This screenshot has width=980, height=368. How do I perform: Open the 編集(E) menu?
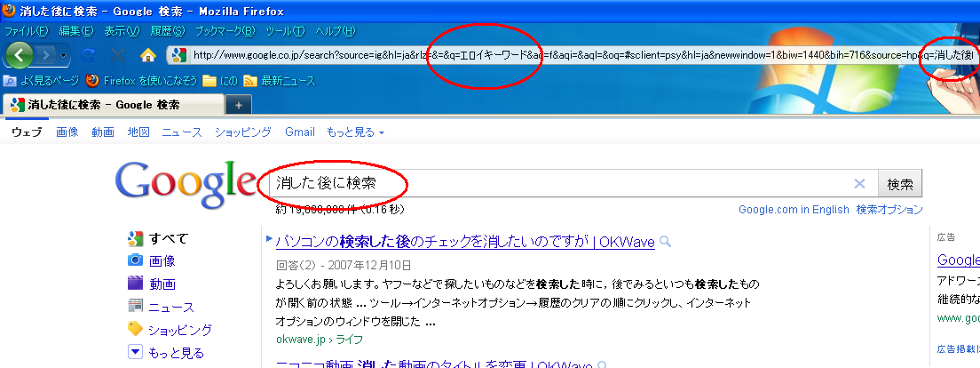click(76, 31)
